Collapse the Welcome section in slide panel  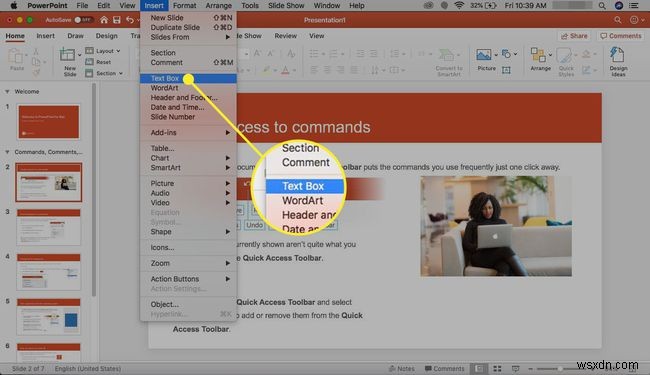click(7, 91)
